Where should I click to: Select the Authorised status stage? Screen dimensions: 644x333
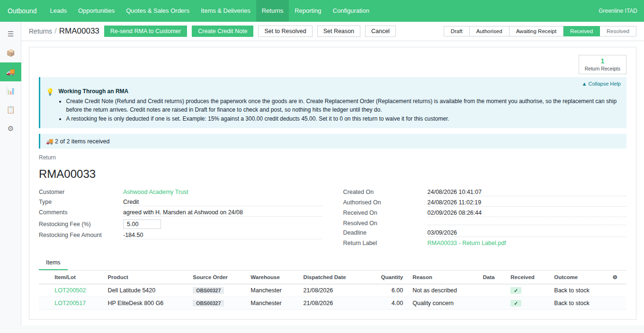[x=489, y=31]
